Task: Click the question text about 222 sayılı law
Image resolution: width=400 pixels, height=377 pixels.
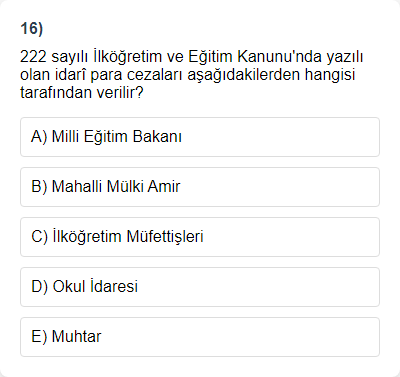Action: pos(192,74)
